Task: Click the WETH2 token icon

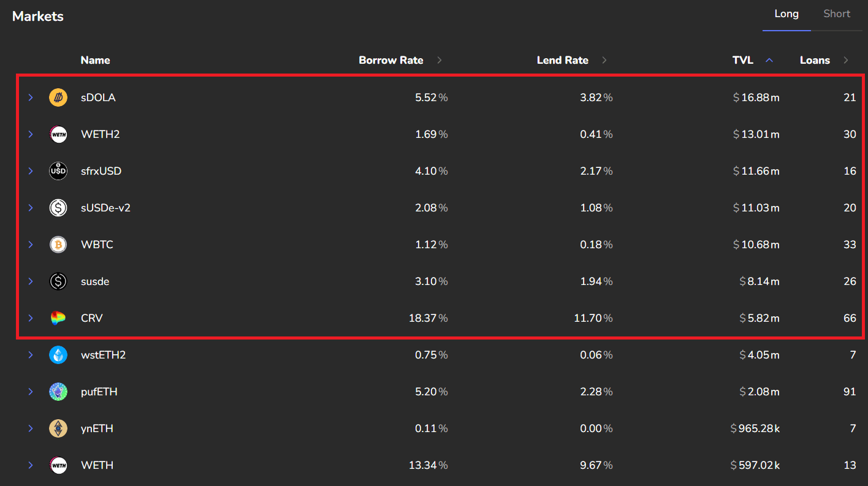Action: 58,134
